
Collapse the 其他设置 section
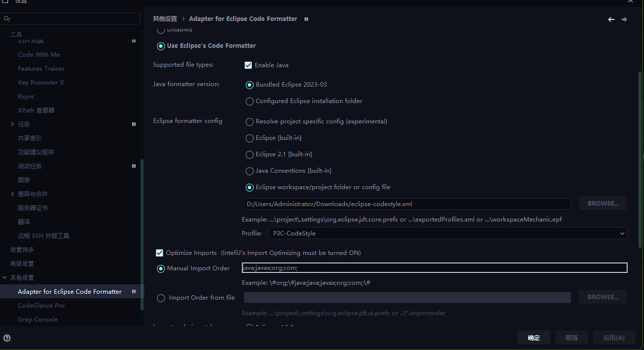(4, 277)
